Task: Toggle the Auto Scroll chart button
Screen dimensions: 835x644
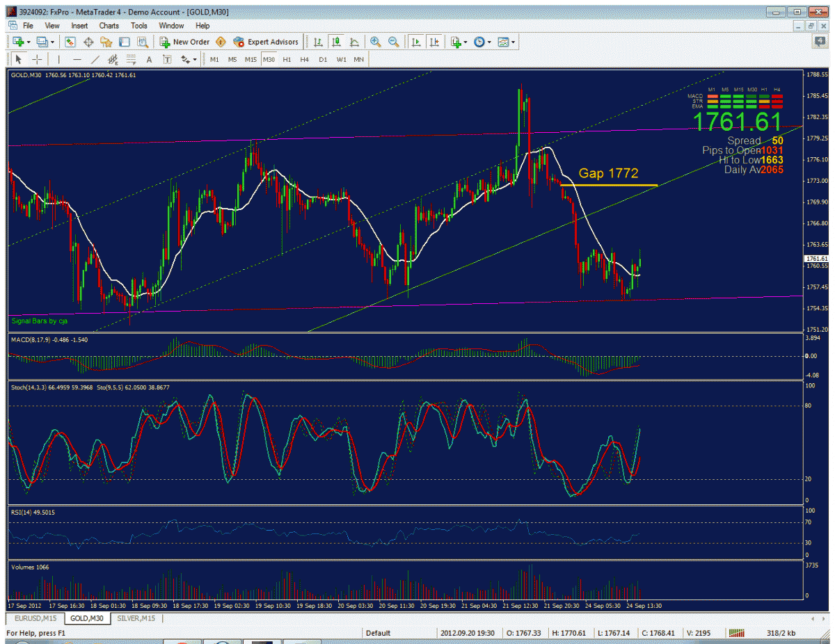Action: coord(416,42)
